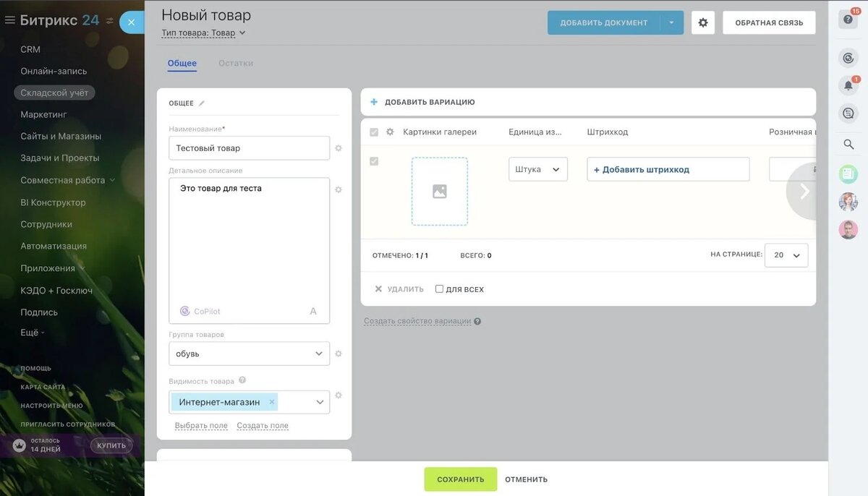Image resolution: width=868 pixels, height=496 pixels.
Task: Toggle text formatting A icon in editor
Action: [313, 311]
